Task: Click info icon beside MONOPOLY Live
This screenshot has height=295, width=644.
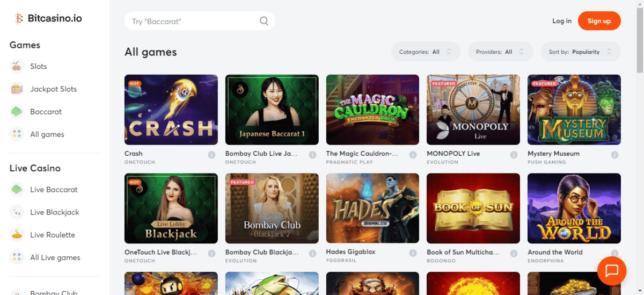Action: [x=514, y=155]
